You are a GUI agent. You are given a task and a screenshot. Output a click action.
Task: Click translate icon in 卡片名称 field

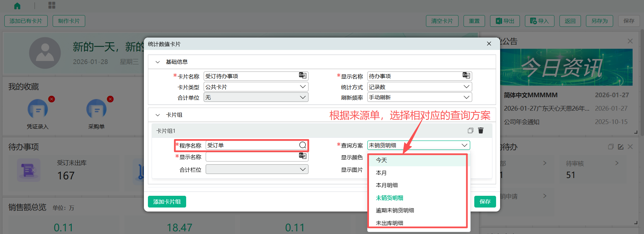(x=303, y=76)
